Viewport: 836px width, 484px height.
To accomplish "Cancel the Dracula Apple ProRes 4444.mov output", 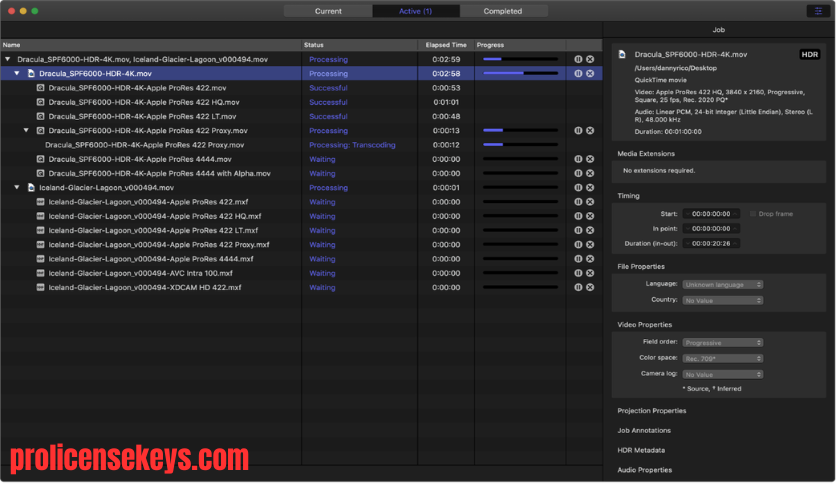I will point(590,159).
